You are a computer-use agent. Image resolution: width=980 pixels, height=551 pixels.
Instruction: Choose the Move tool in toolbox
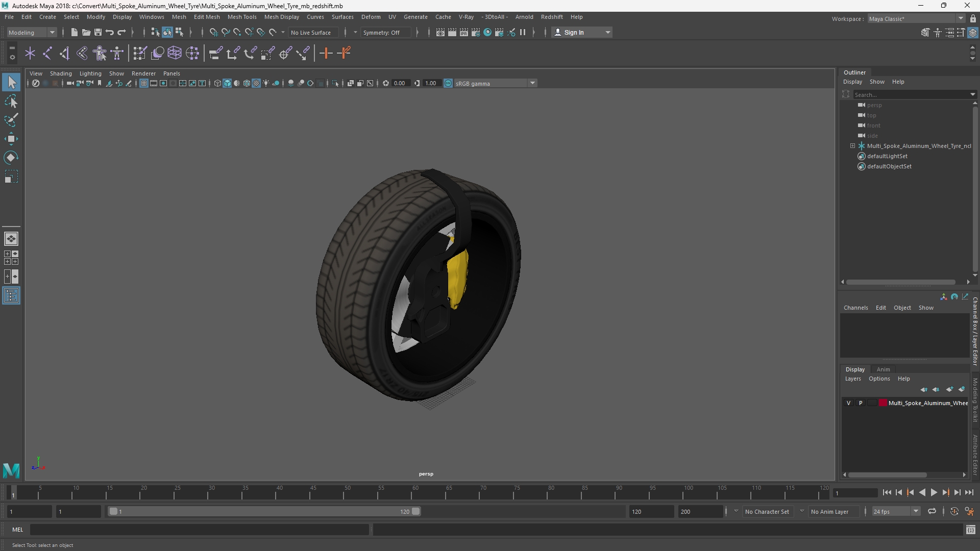[x=11, y=139]
